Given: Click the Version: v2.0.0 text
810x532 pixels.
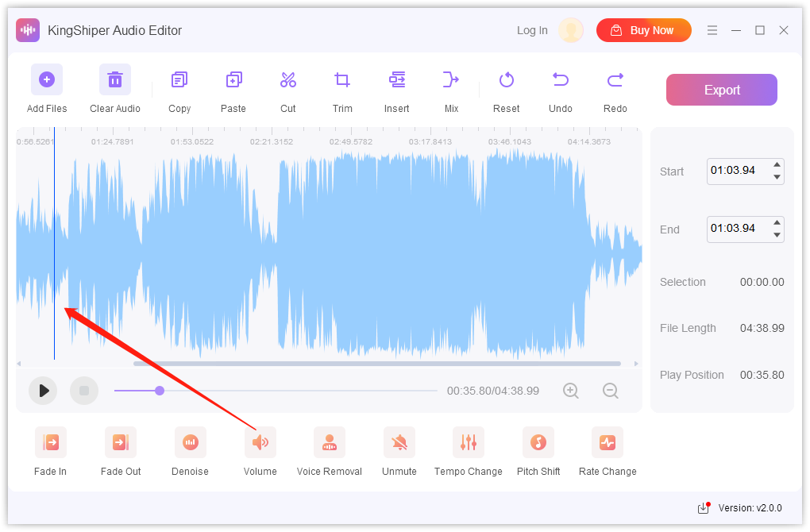Looking at the screenshot, I should point(750,508).
